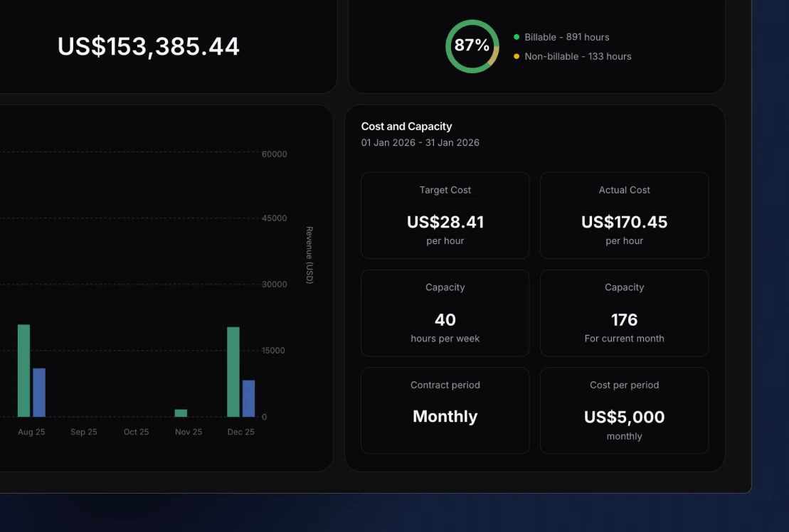Toggle the Non-billable - 133 hours legend entry
The height and width of the screenshot is (532, 789).
coord(577,56)
